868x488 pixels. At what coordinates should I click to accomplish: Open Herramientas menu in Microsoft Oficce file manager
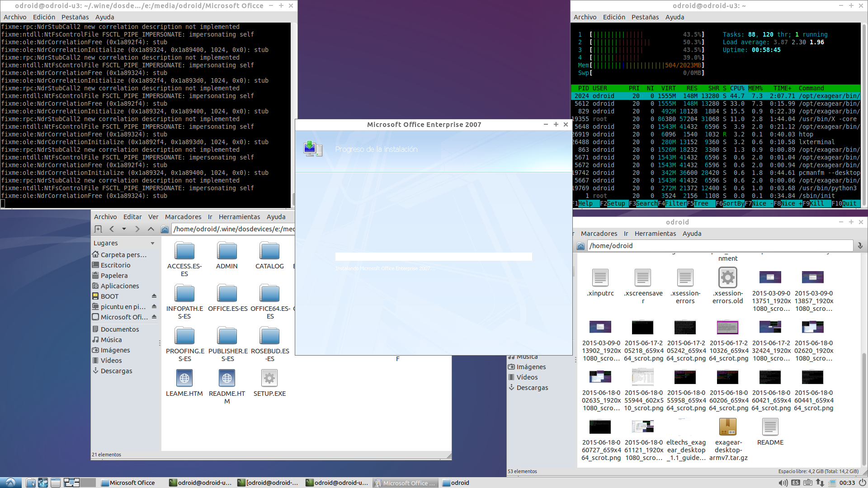pos(240,217)
